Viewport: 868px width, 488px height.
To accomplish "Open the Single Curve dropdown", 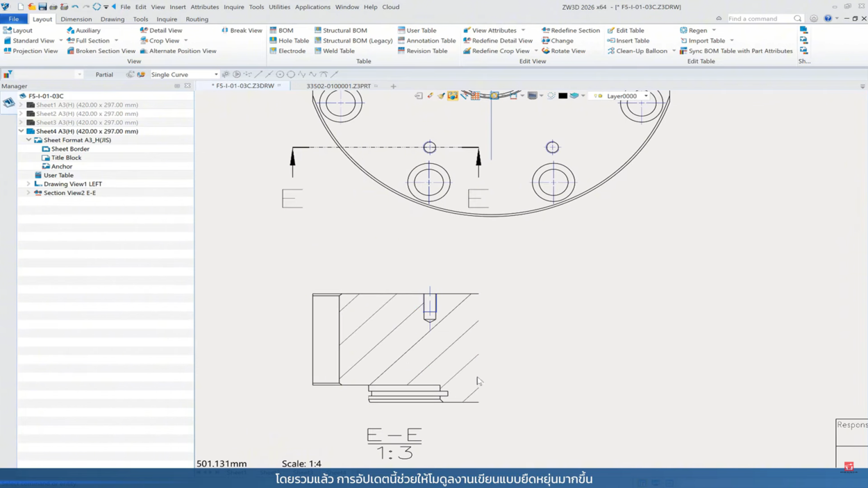I will click(216, 74).
